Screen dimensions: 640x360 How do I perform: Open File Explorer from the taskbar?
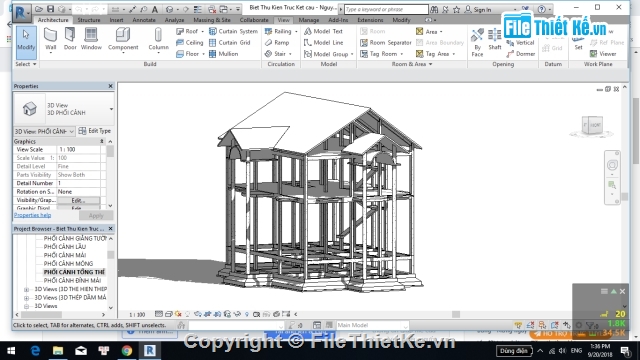coord(58,351)
